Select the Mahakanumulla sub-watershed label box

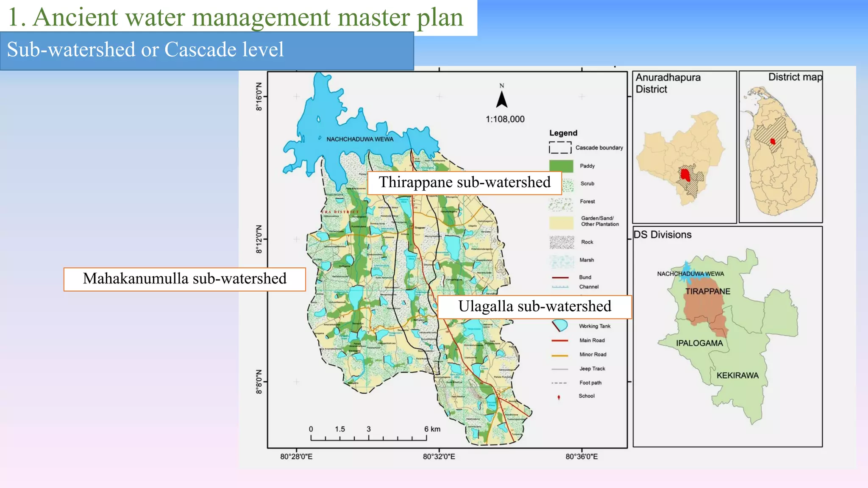[x=184, y=279]
